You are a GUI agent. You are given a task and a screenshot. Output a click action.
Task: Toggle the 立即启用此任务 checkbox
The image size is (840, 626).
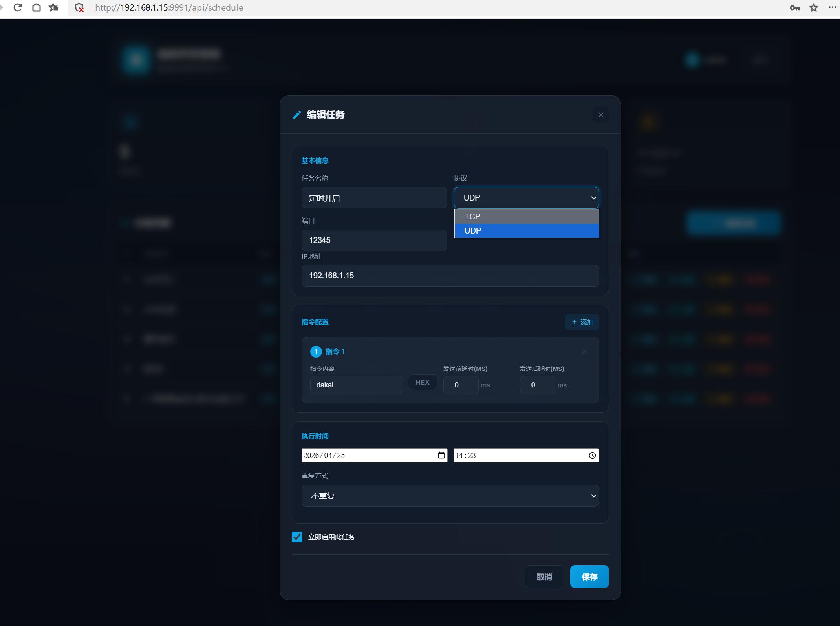click(297, 537)
